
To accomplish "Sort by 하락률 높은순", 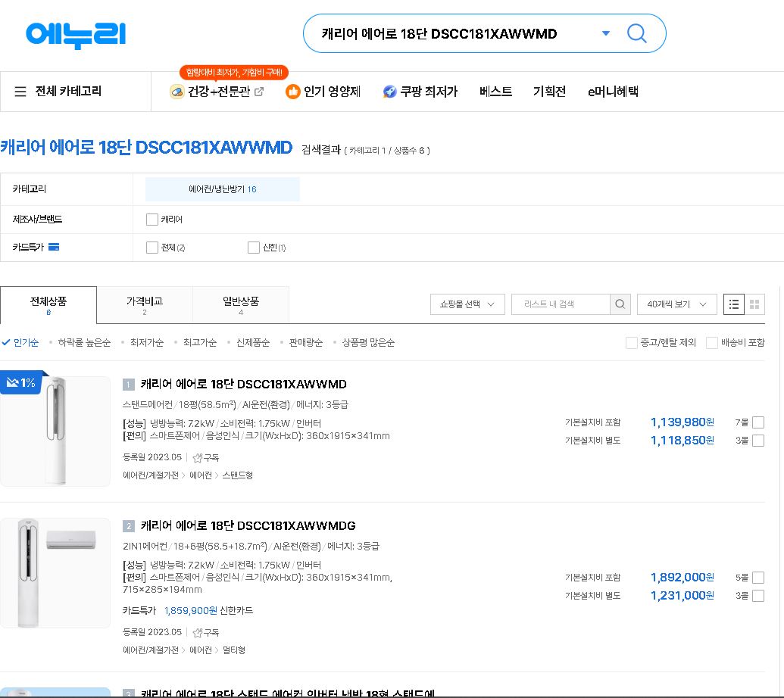I will [x=84, y=342].
